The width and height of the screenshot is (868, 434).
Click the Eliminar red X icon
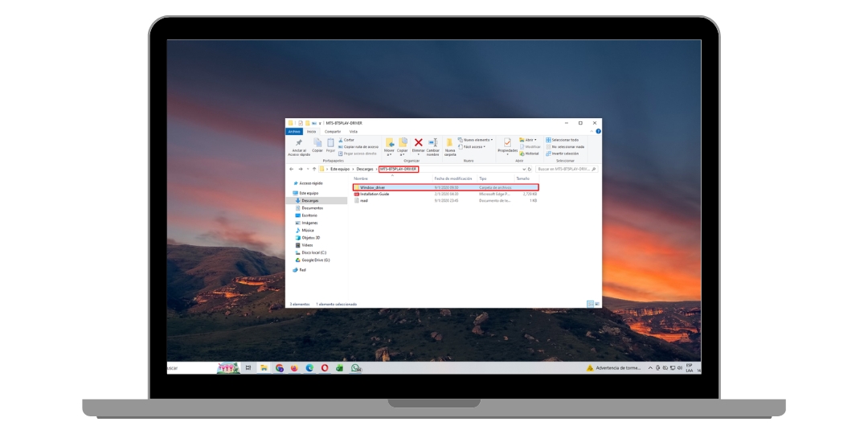pyautogui.click(x=418, y=142)
